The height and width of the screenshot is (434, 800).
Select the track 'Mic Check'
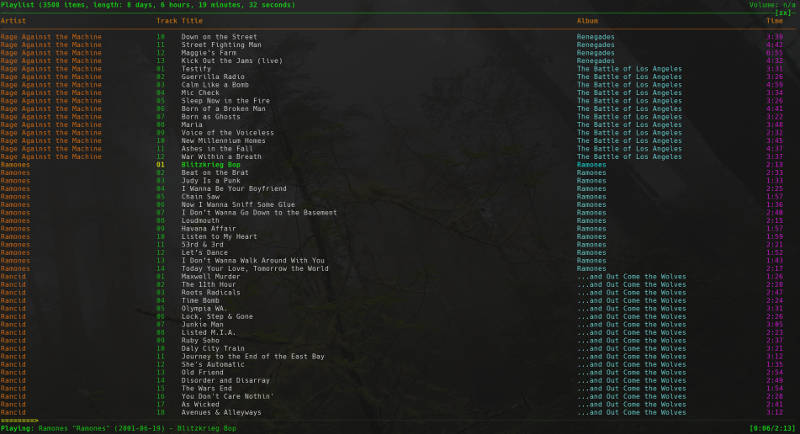pyautogui.click(x=200, y=93)
